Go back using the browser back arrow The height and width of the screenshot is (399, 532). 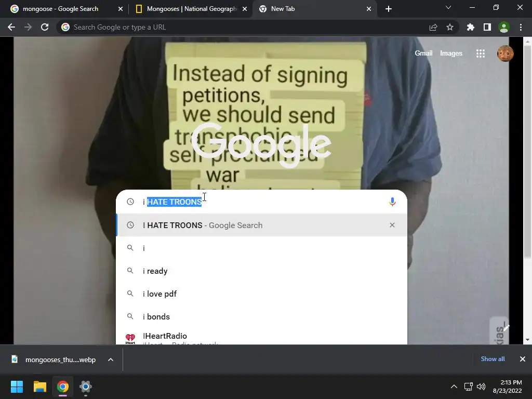point(11,27)
